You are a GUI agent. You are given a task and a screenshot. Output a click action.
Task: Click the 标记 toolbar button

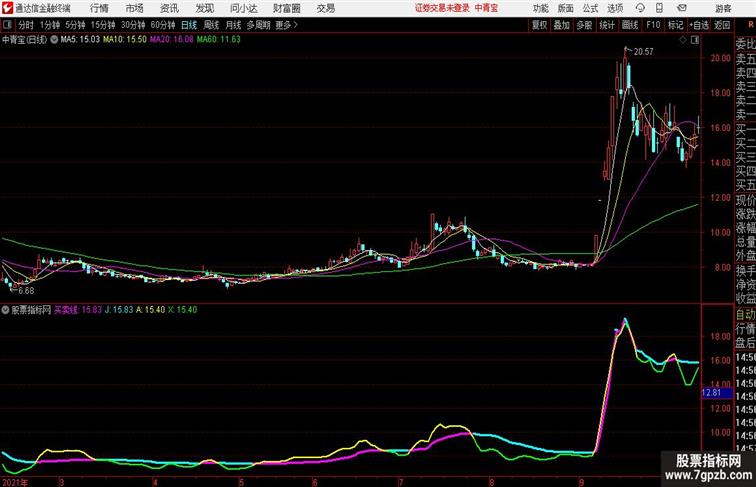(675, 25)
